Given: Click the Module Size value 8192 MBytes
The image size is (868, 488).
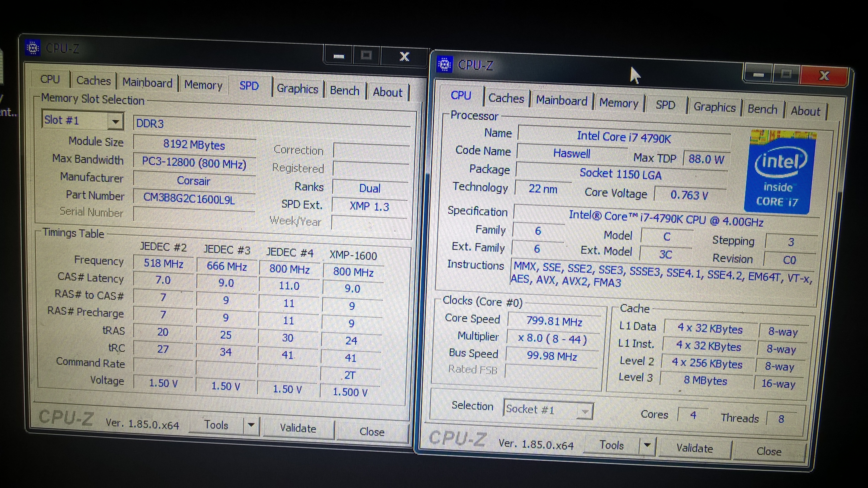Looking at the screenshot, I should pyautogui.click(x=194, y=145).
